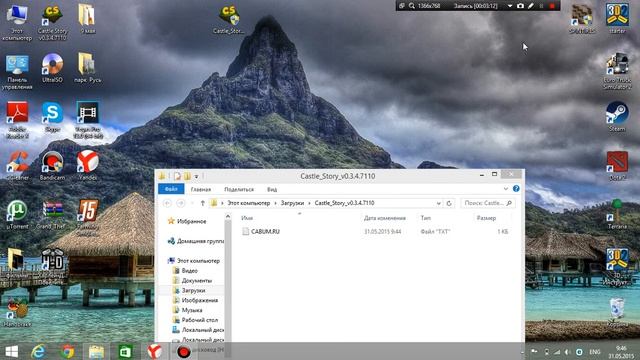640x360 pixels.
Task: Open Google Chrome from the taskbar
Action: pyautogui.click(x=68, y=351)
